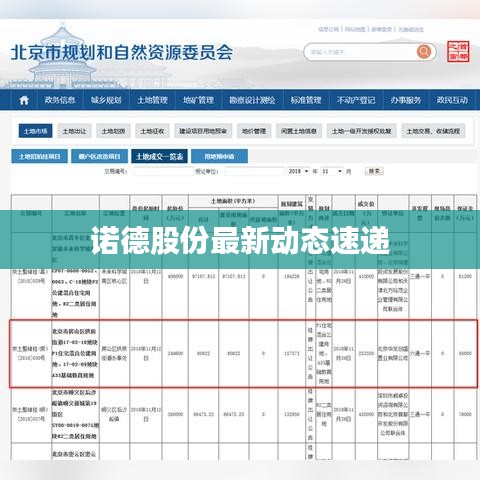Select the 土地划拨 sub-navigation button

113,131
